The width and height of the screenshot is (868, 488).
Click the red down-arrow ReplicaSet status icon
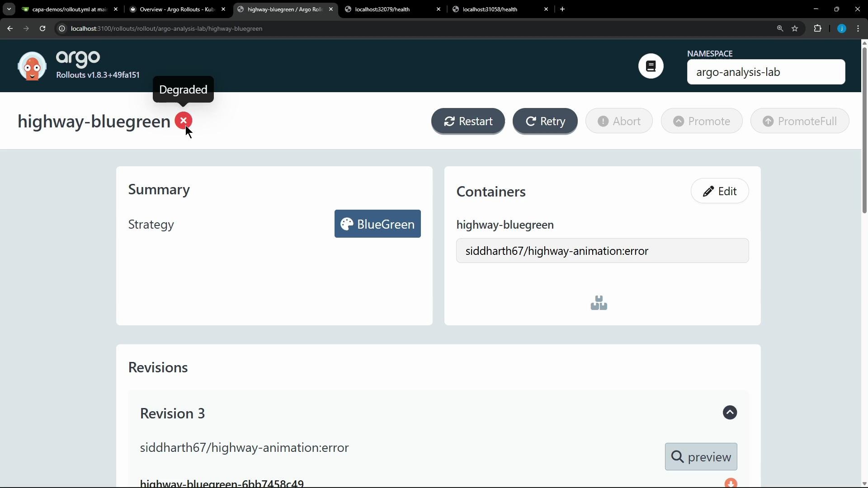731,483
